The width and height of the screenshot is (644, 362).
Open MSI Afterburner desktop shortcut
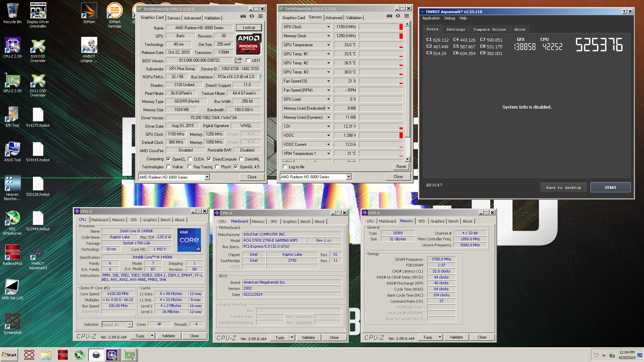point(12,223)
